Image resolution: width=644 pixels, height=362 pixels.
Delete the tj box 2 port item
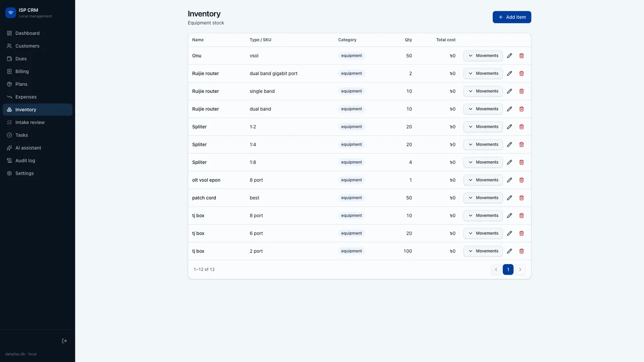[521, 251]
